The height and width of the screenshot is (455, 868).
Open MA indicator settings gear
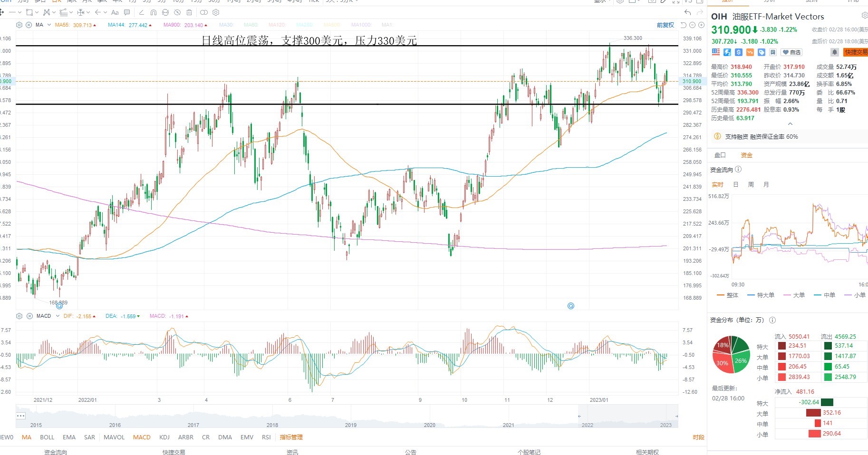[x=19, y=25]
